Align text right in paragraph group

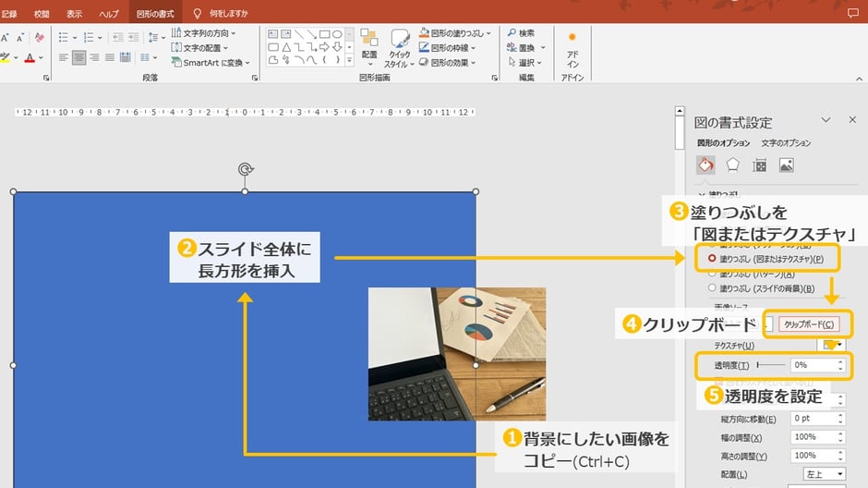coord(95,57)
